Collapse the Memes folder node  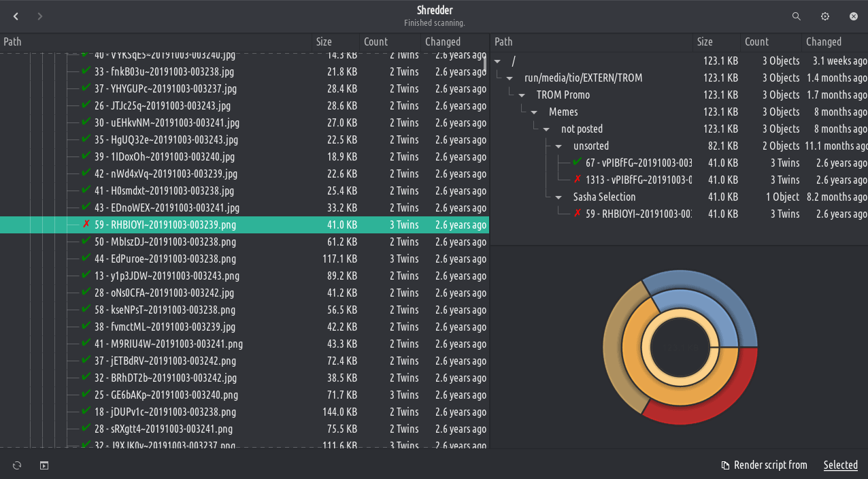coord(534,112)
